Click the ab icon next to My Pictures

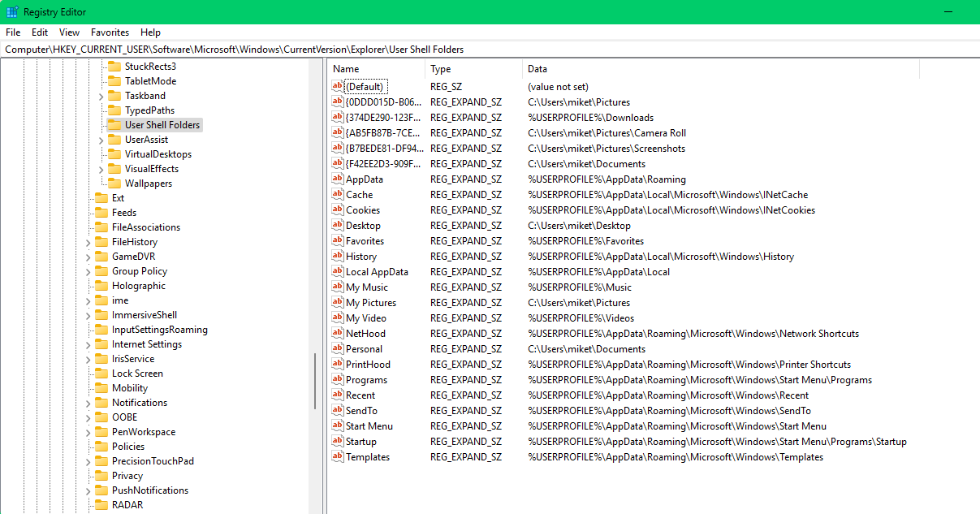(x=339, y=302)
